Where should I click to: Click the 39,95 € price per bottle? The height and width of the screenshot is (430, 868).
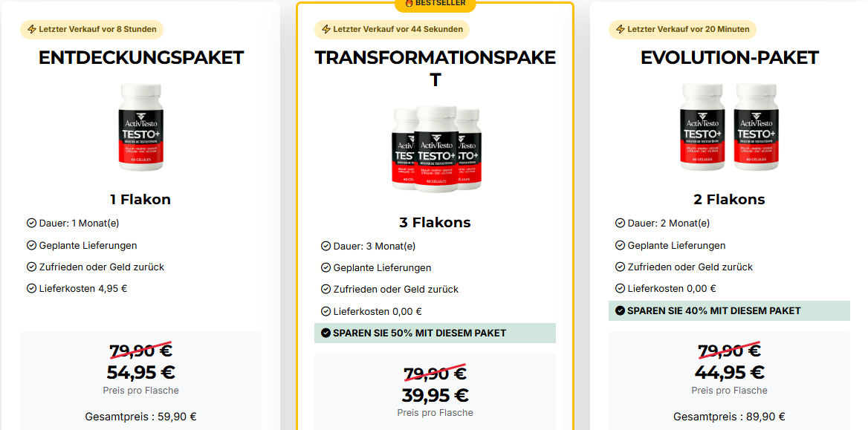(x=435, y=396)
